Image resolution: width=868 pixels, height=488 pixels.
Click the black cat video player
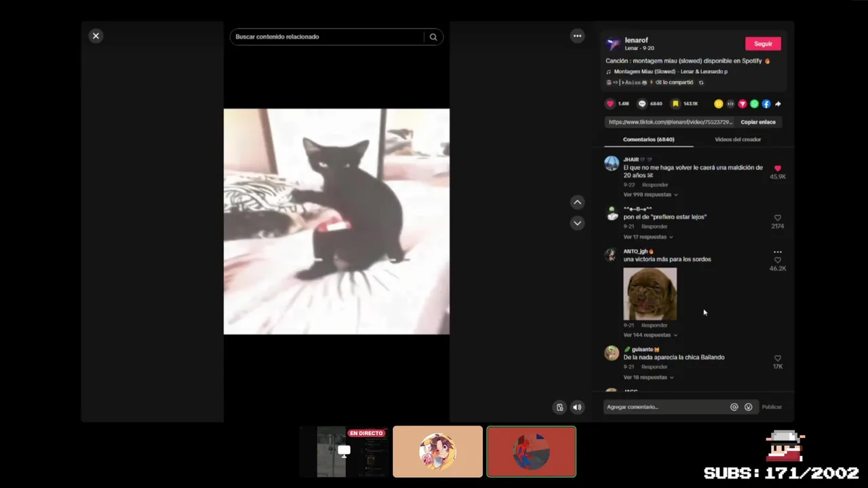[336, 222]
